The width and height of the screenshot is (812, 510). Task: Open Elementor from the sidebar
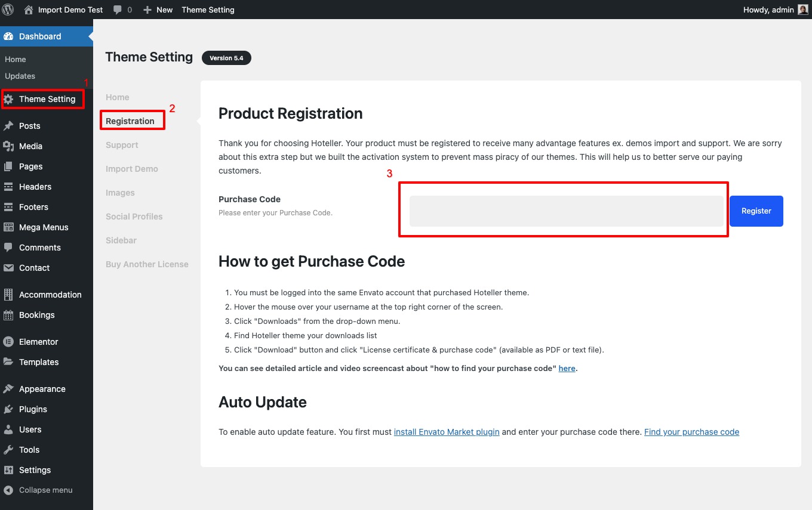pyautogui.click(x=10, y=342)
